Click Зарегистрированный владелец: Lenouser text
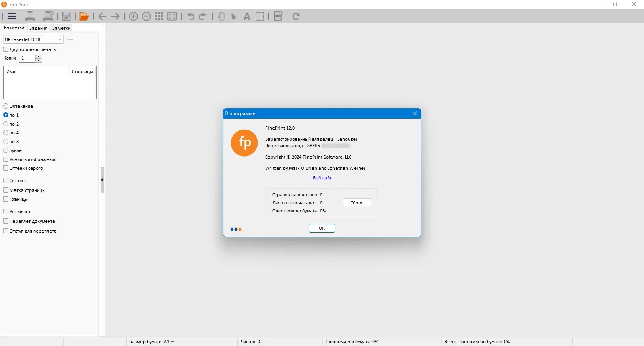644x346 pixels. [311, 139]
